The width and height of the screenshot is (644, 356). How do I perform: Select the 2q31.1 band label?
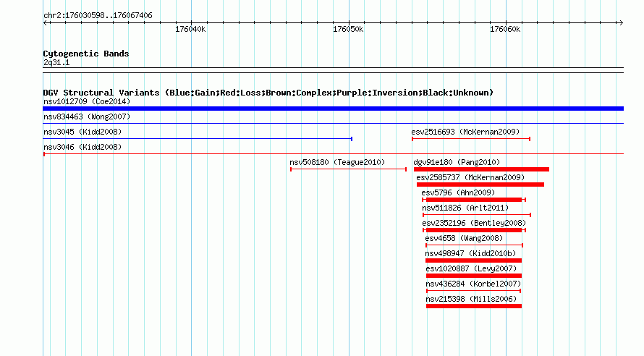click(x=56, y=62)
